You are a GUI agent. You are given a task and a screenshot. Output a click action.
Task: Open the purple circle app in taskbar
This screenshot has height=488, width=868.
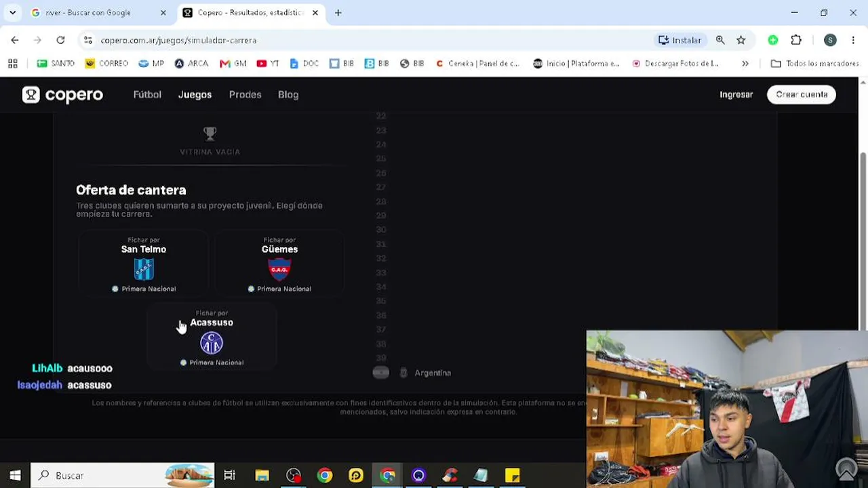[x=418, y=475]
